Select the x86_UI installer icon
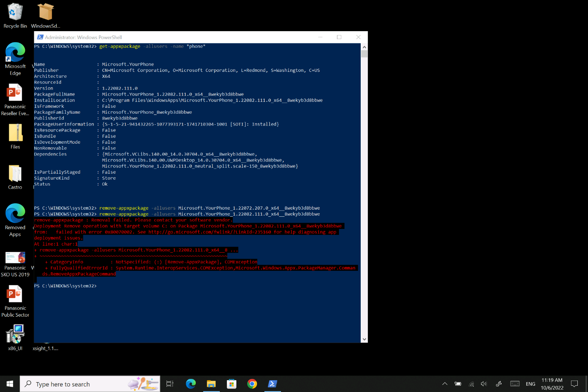 click(15, 338)
